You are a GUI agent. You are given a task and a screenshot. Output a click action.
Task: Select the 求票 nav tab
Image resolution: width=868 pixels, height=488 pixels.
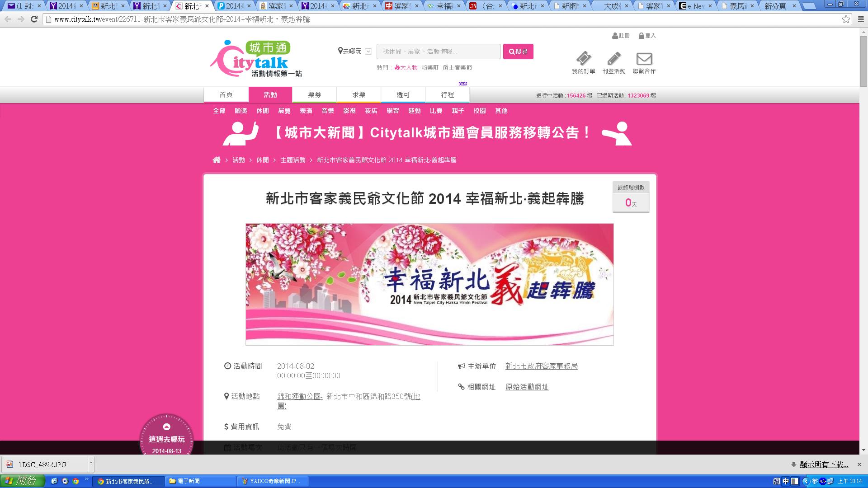359,95
